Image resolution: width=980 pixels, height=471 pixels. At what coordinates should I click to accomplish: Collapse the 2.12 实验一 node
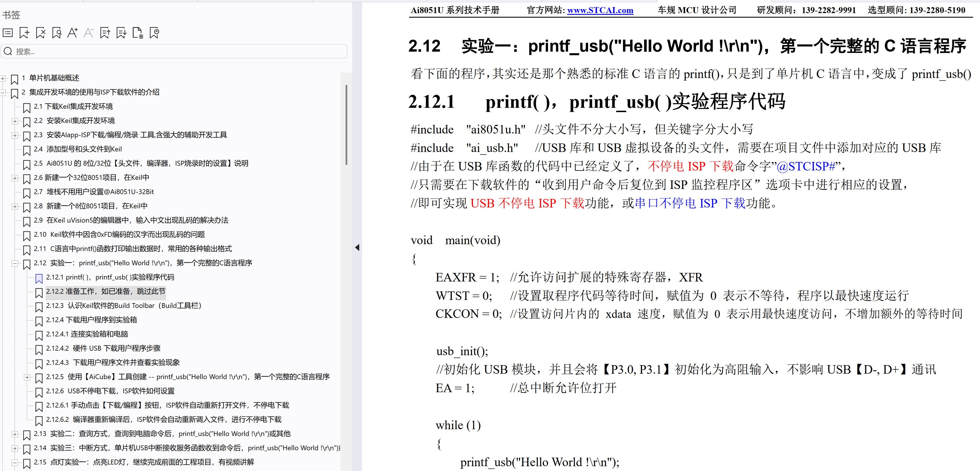15,263
